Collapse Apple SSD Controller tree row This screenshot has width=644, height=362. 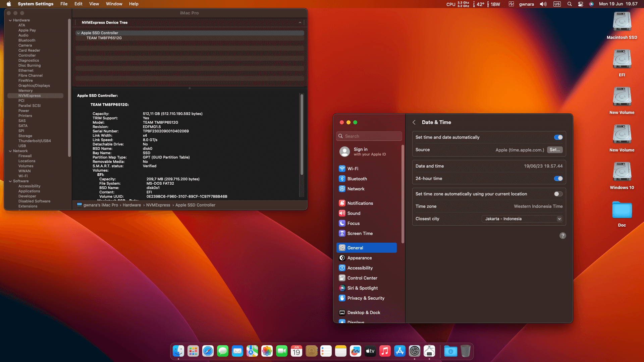[x=78, y=33]
